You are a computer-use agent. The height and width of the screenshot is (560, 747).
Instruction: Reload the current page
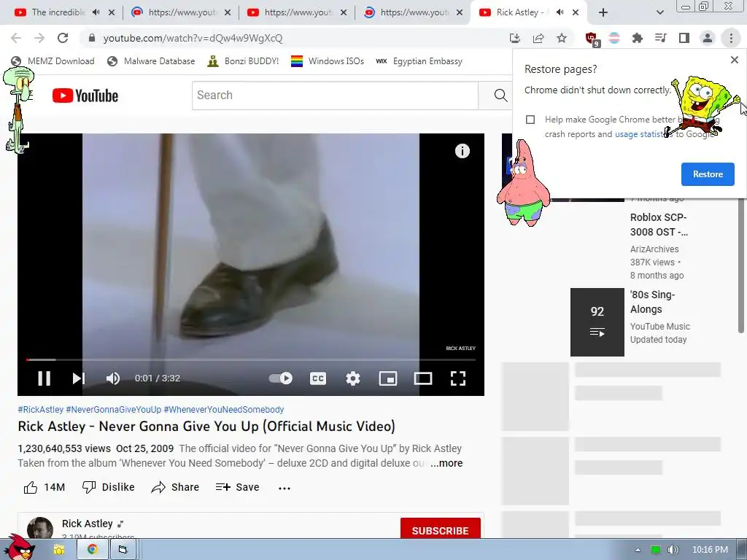click(63, 38)
